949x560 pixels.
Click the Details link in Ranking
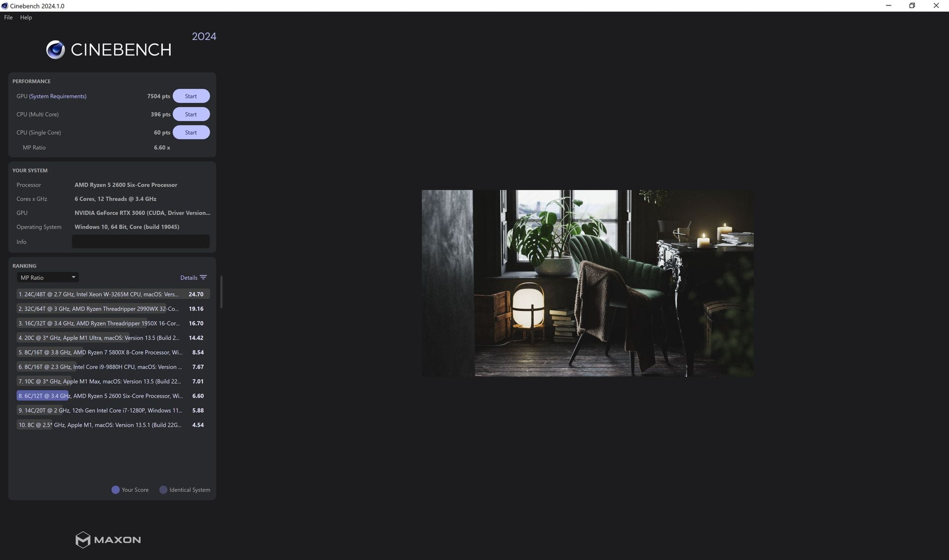189,278
